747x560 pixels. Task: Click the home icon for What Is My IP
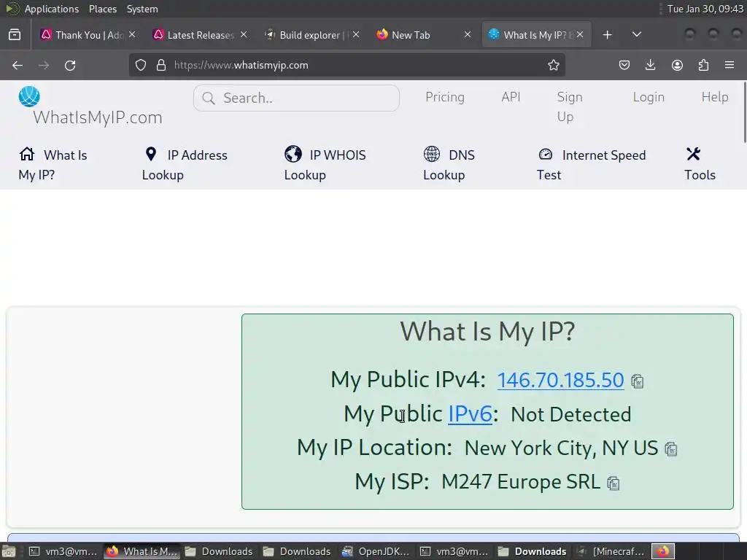[27, 155]
